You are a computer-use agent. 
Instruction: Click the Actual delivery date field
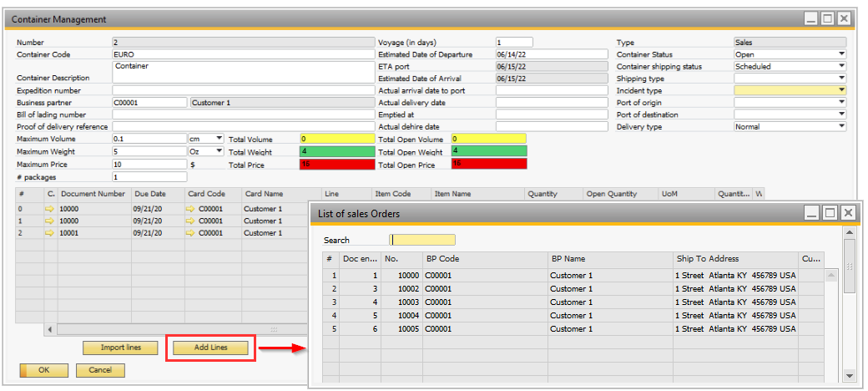click(552, 103)
